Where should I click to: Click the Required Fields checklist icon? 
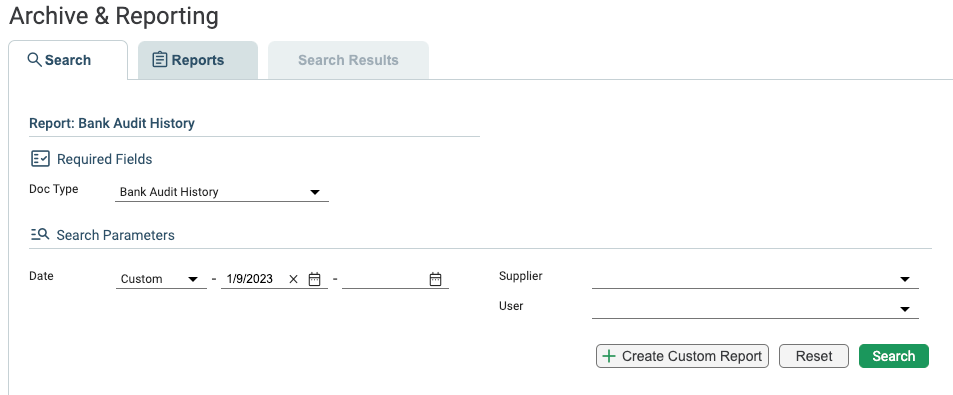click(x=40, y=159)
